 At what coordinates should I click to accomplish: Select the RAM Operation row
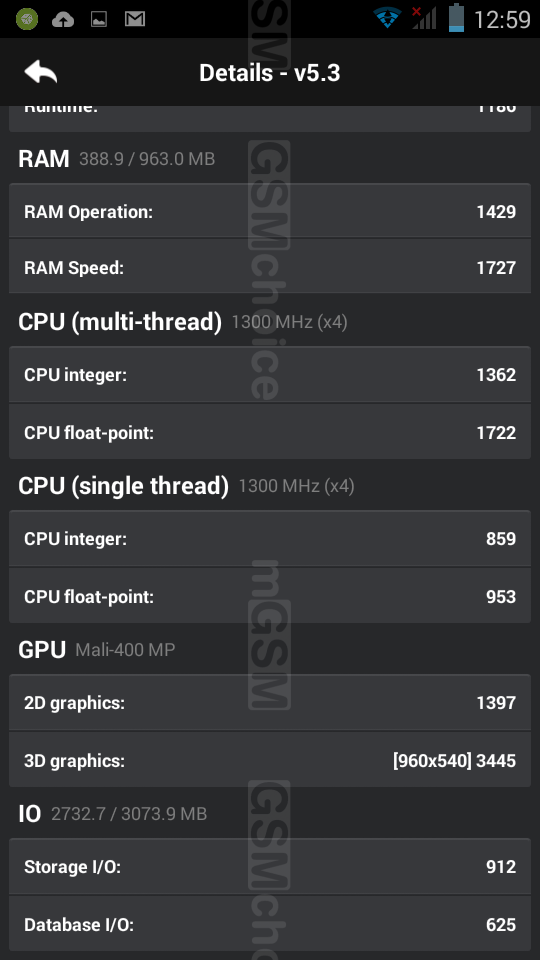tap(270, 211)
